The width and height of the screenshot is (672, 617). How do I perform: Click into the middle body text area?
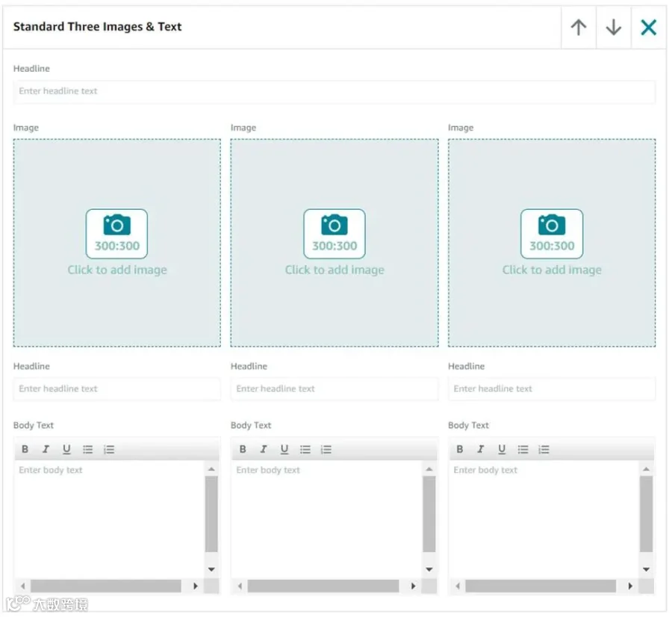pos(326,520)
